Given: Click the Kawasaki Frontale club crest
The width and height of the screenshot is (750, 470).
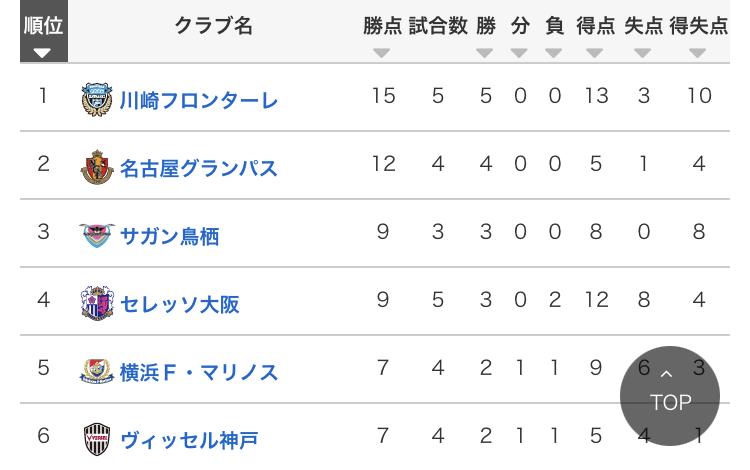Looking at the screenshot, I should coord(97,99).
